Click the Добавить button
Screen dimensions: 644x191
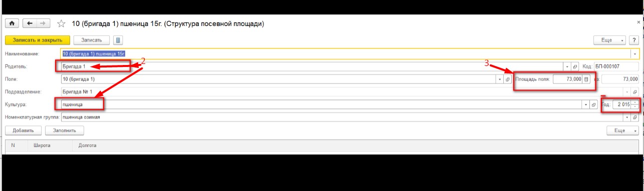(23, 130)
